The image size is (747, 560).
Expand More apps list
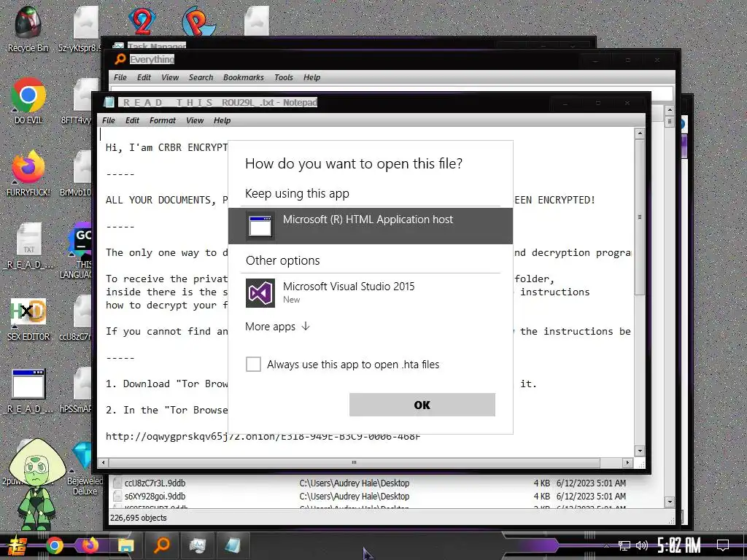pos(277,327)
